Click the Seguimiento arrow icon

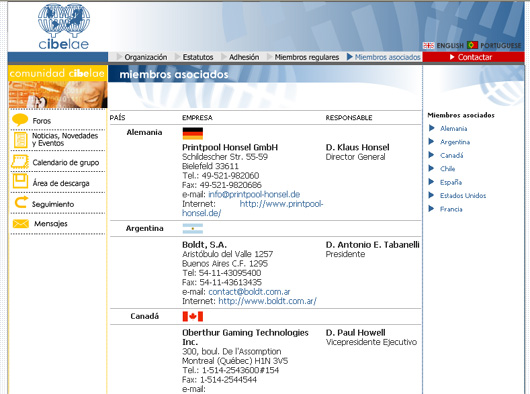click(x=21, y=202)
